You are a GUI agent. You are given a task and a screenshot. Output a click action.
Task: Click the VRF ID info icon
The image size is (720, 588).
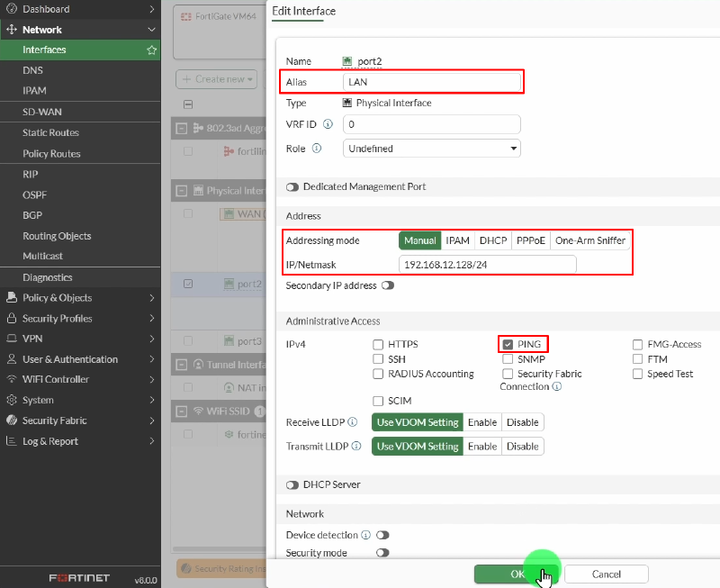click(x=328, y=124)
